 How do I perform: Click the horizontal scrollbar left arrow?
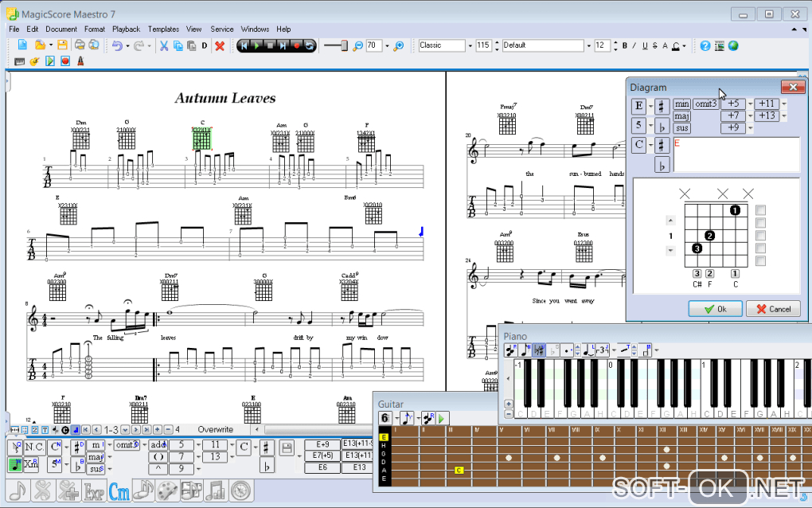pyautogui.click(x=257, y=429)
